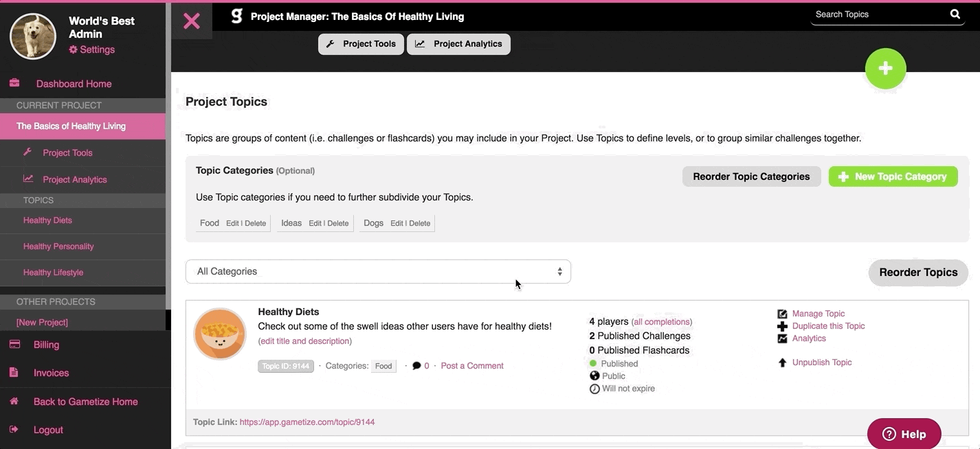Log out via the Logout link
This screenshot has height=449, width=980.
click(x=48, y=430)
